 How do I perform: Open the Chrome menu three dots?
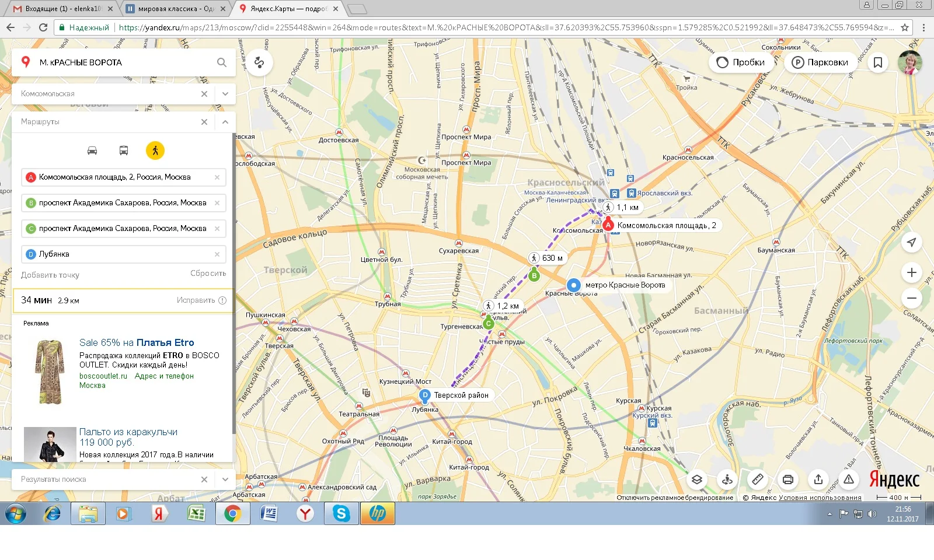coord(923,27)
